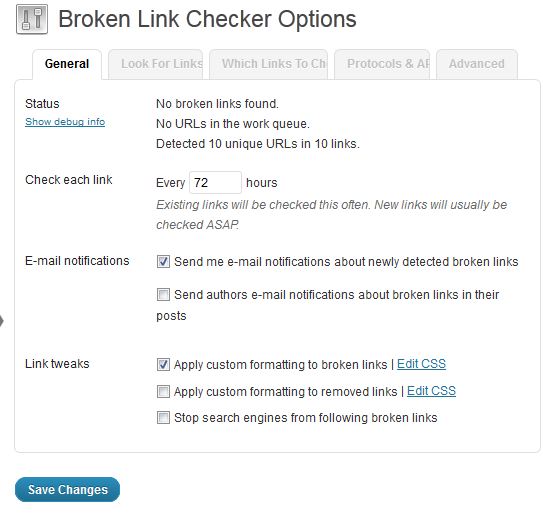The image size is (543, 523).
Task: Switch to the General tab
Action: coord(67,64)
